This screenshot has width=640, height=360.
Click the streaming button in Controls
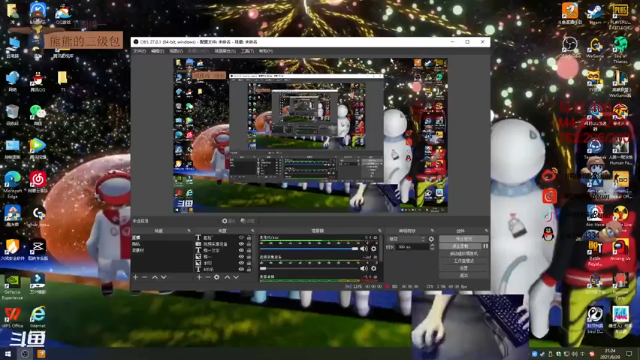(x=464, y=239)
